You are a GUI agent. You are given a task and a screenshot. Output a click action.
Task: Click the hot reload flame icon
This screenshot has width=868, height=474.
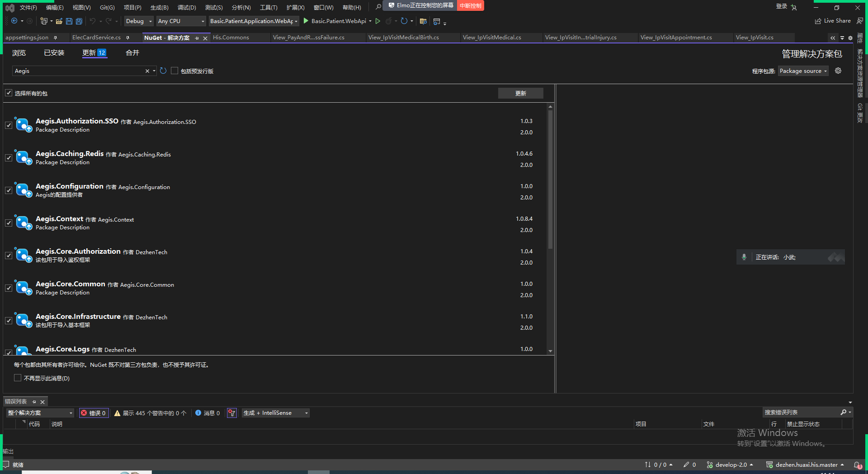(x=388, y=21)
